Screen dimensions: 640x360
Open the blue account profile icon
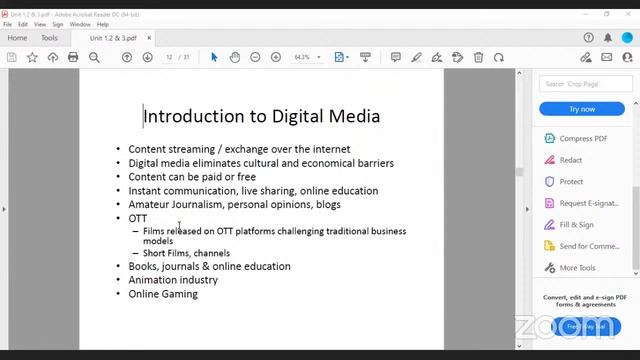(627, 38)
